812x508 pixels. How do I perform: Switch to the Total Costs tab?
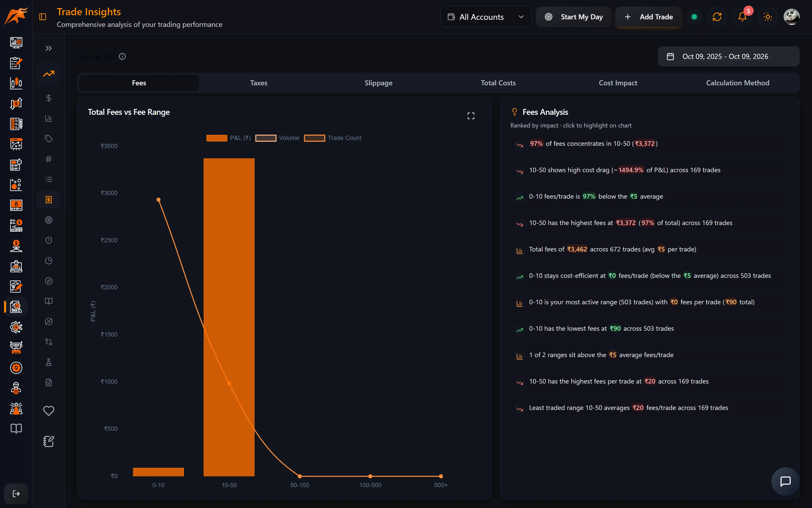click(498, 83)
